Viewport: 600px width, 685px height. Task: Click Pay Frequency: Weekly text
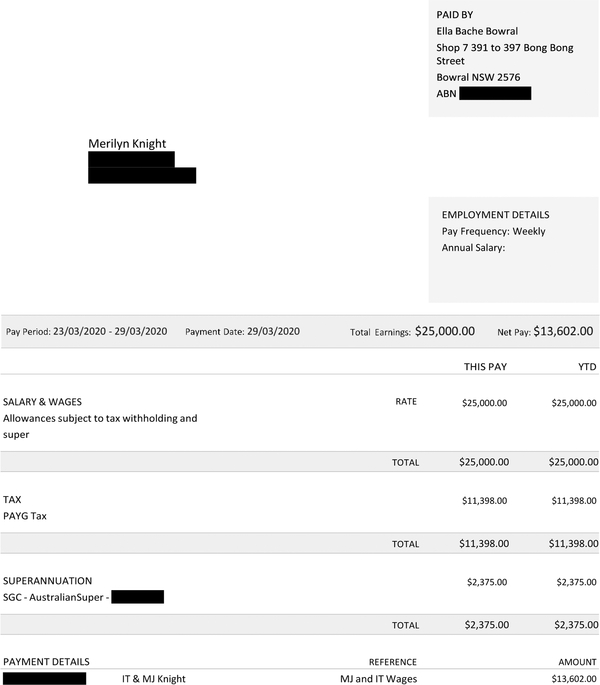(x=493, y=231)
